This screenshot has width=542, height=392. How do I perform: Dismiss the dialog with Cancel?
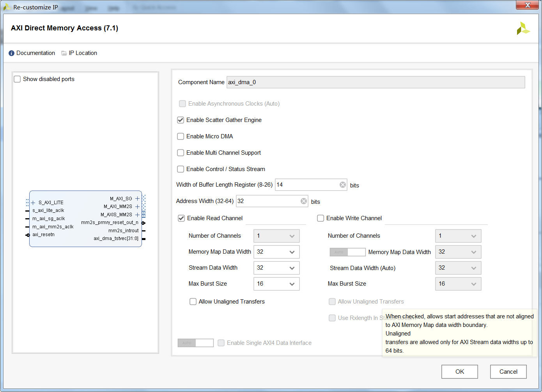point(508,371)
